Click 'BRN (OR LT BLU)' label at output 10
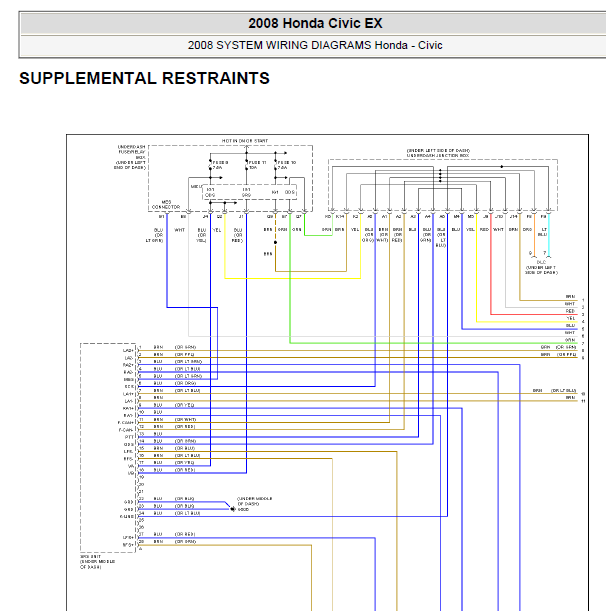The width and height of the screenshot is (606, 611). [554, 390]
